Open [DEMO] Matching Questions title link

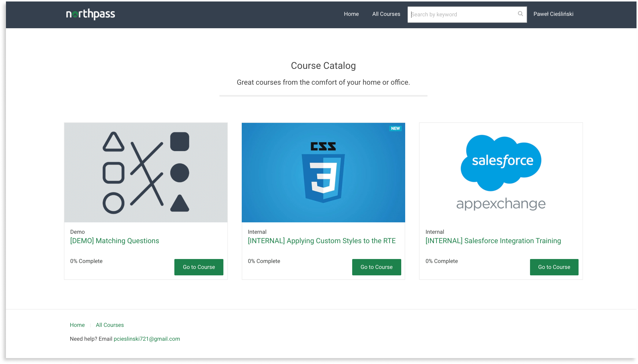coord(114,241)
